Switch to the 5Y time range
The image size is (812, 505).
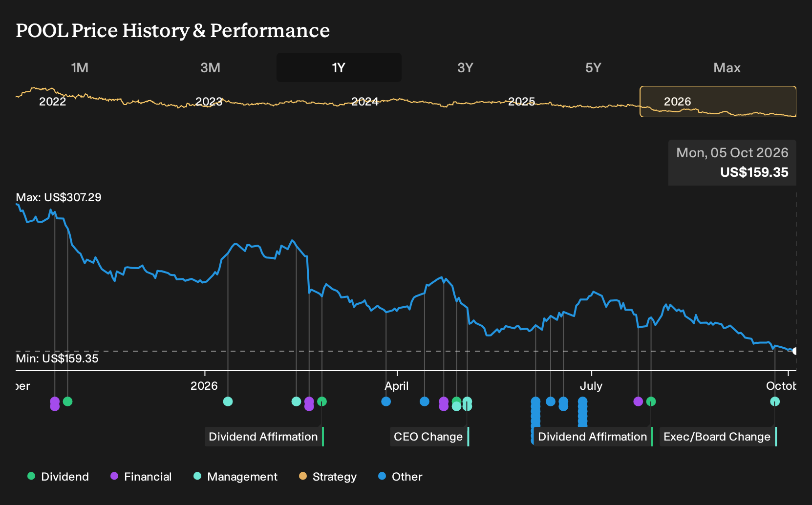tap(593, 67)
